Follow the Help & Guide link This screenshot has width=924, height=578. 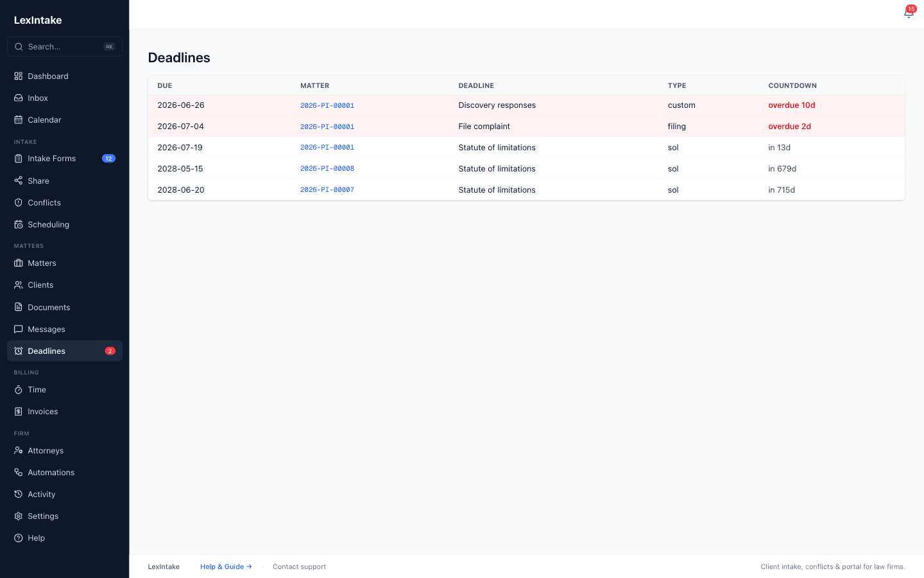(226, 566)
